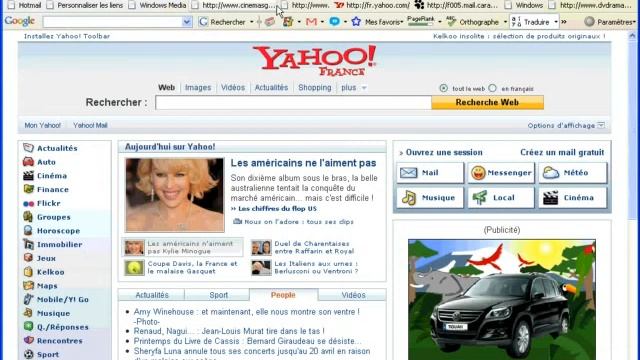
Task: Click the Jeux icon
Action: 28,258
